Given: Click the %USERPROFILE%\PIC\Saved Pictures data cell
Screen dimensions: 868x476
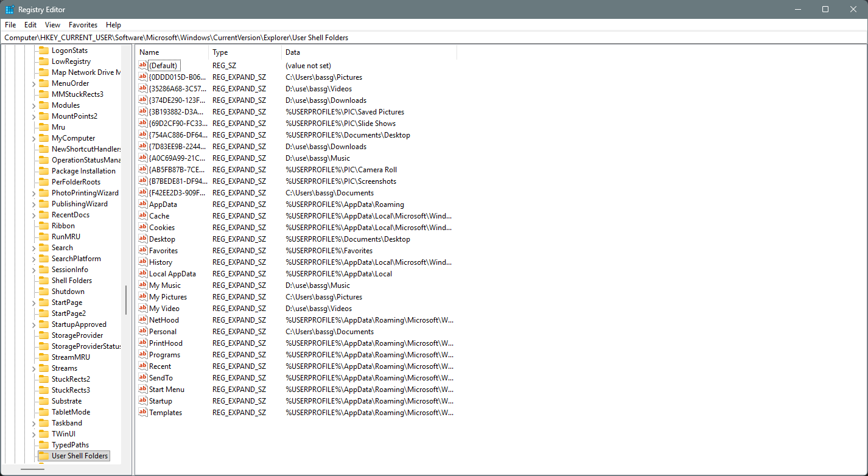Looking at the screenshot, I should pos(345,112).
